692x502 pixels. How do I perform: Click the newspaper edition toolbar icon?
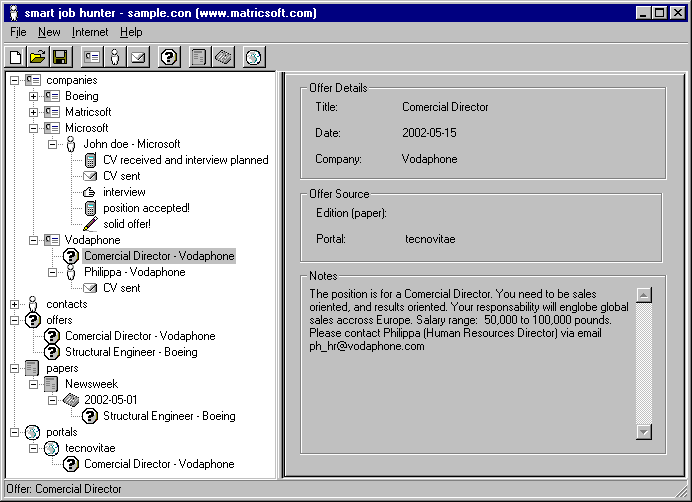[223, 57]
